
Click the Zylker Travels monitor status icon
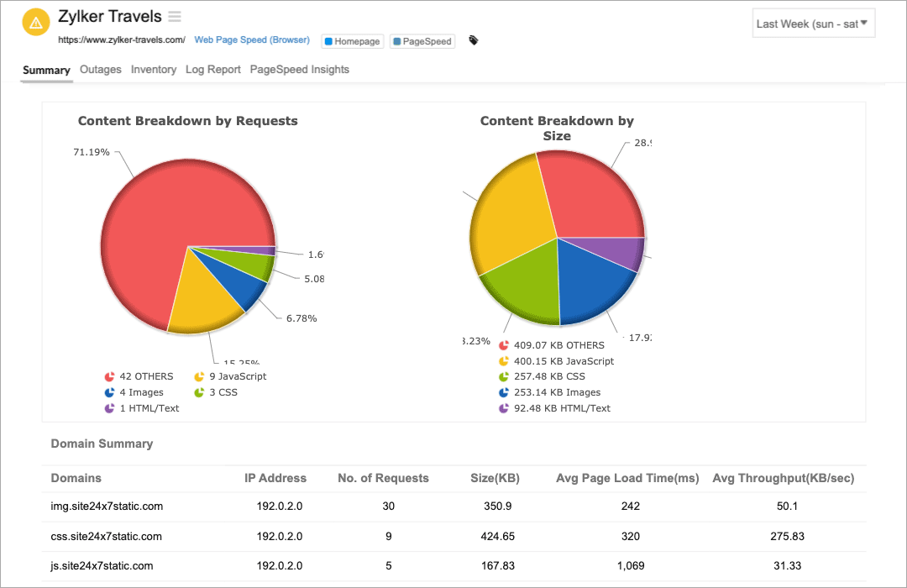click(x=35, y=22)
